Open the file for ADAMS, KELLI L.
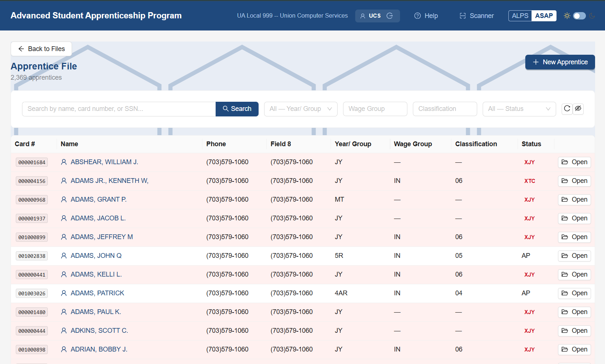 tap(575, 274)
